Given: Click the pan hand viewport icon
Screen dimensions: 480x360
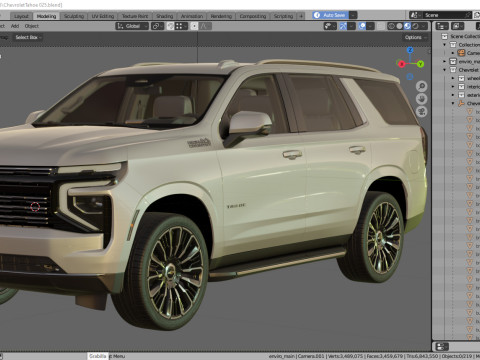Looking at the screenshot, I should pyautogui.click(x=422, y=99).
